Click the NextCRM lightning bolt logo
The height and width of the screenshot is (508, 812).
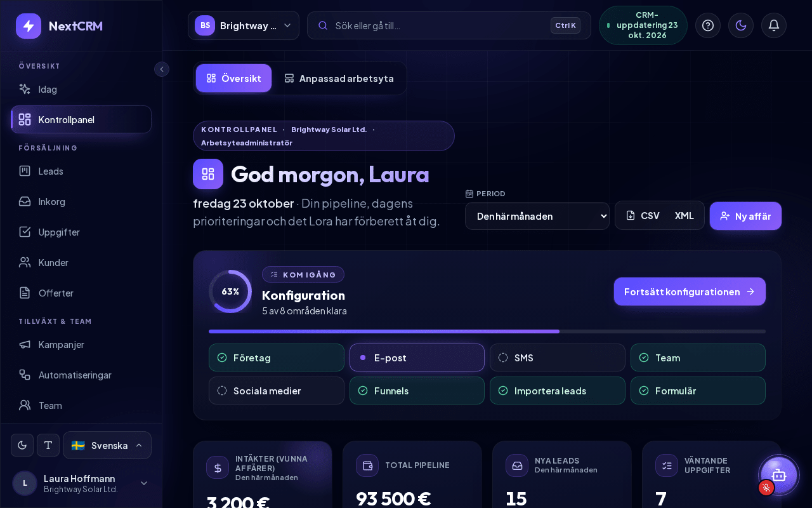coord(29,26)
